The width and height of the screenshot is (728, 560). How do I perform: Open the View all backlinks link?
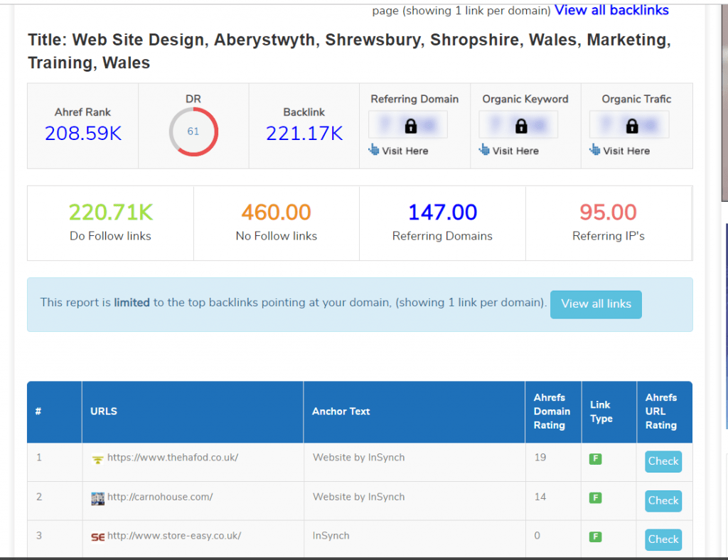point(611,10)
